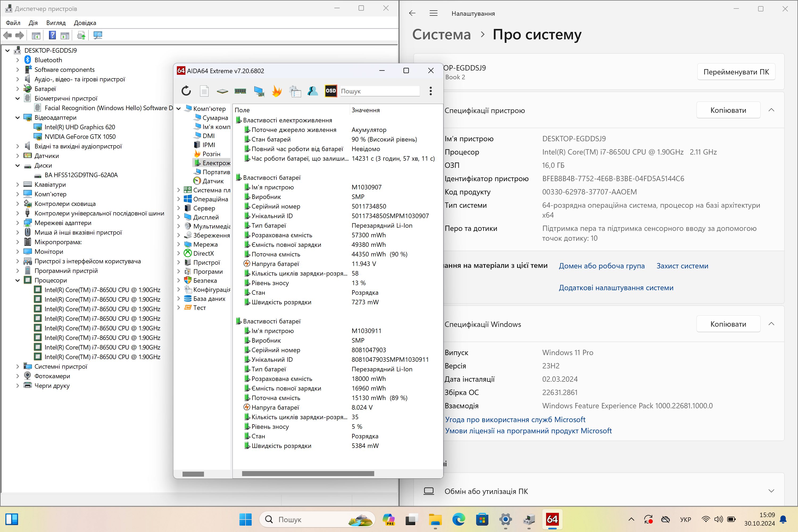Open Файл menu in Device Manager

tap(13, 23)
